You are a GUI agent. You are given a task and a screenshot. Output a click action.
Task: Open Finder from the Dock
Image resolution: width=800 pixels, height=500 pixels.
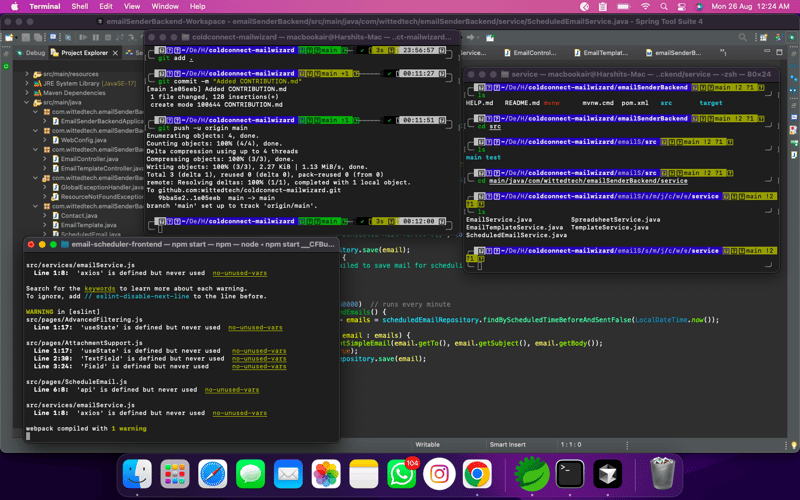click(x=137, y=474)
